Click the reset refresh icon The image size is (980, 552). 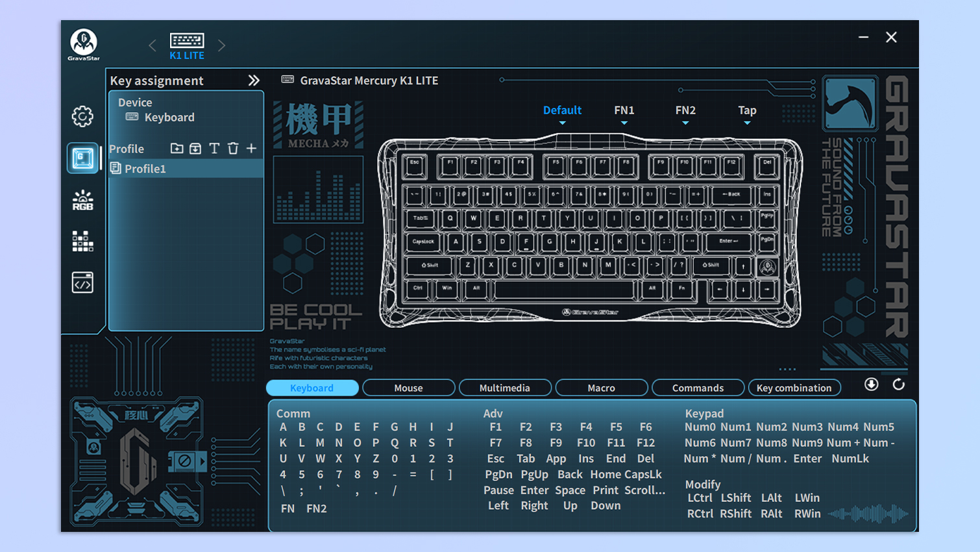click(x=898, y=384)
